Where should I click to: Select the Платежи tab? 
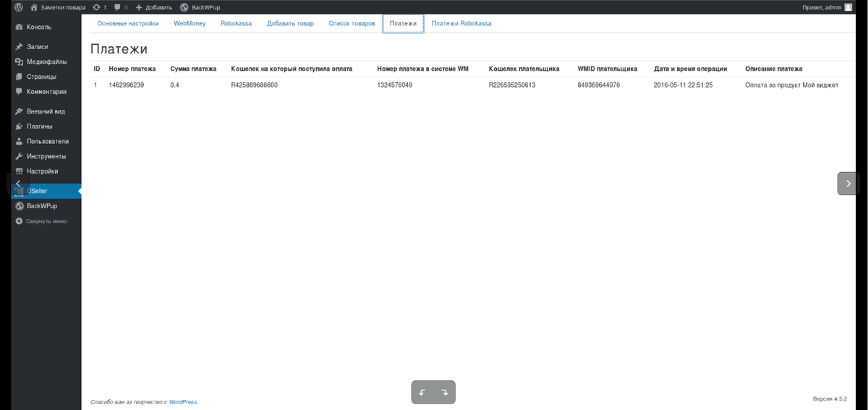point(403,24)
